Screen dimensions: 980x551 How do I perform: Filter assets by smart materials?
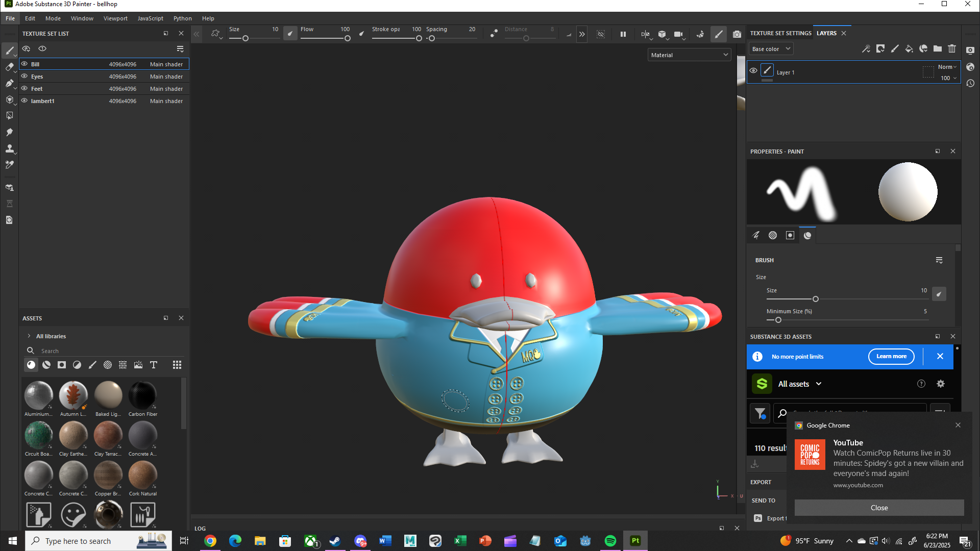(x=46, y=365)
